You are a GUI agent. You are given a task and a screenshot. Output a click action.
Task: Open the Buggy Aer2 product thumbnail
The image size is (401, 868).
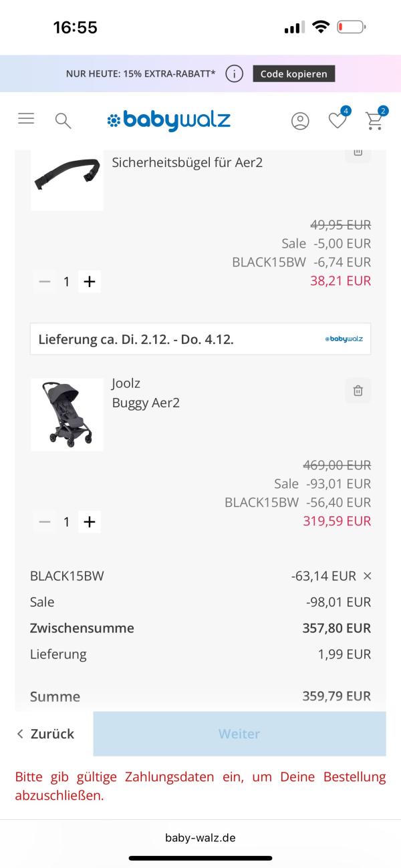tap(67, 414)
